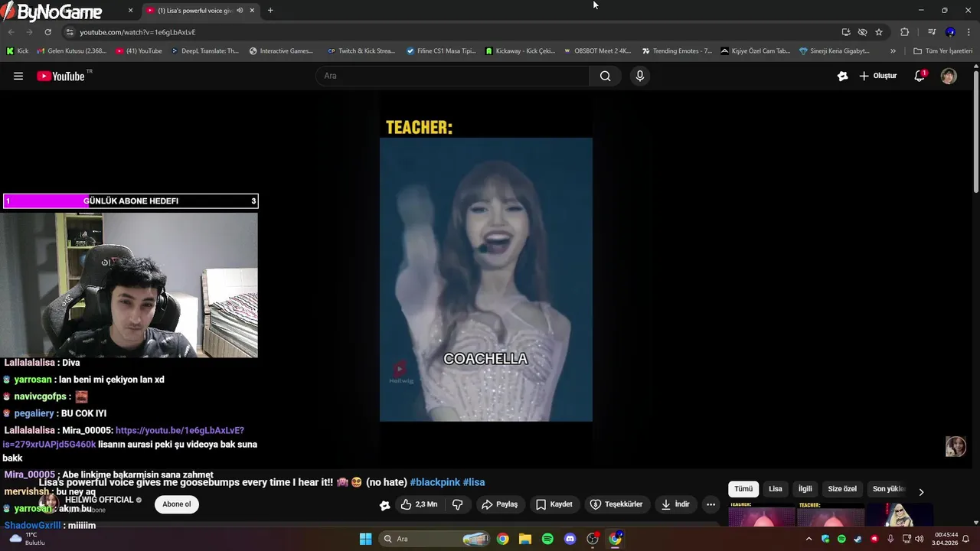
Task: Reload the page with browser refresh icon
Action: 47,32
